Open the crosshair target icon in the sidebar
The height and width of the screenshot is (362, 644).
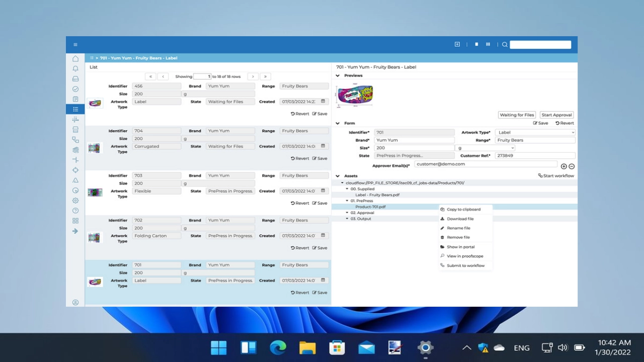(x=75, y=170)
